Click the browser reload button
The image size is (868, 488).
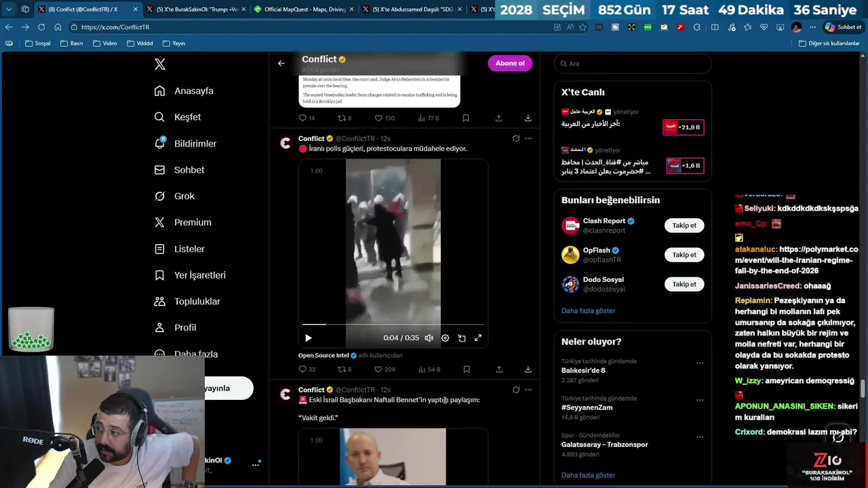coord(41,27)
